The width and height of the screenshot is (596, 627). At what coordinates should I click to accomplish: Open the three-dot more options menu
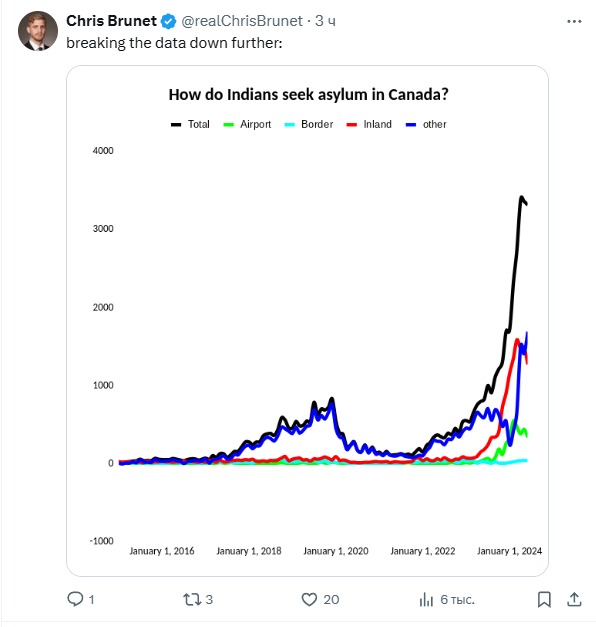coord(574,21)
